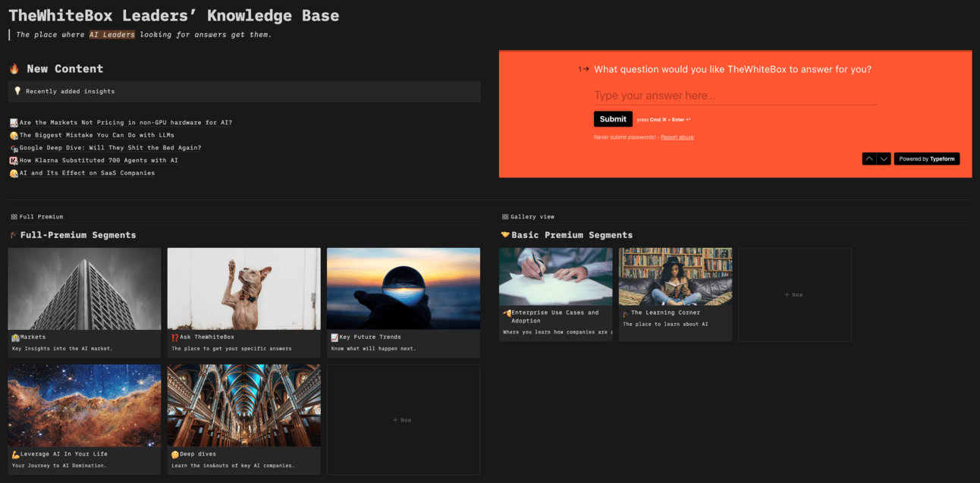Open The Learning Corner card image
This screenshot has height=483, width=980.
(675, 277)
